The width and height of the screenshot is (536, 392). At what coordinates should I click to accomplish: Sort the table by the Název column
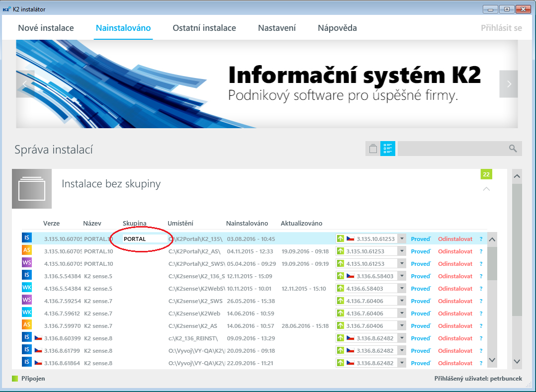click(x=92, y=223)
